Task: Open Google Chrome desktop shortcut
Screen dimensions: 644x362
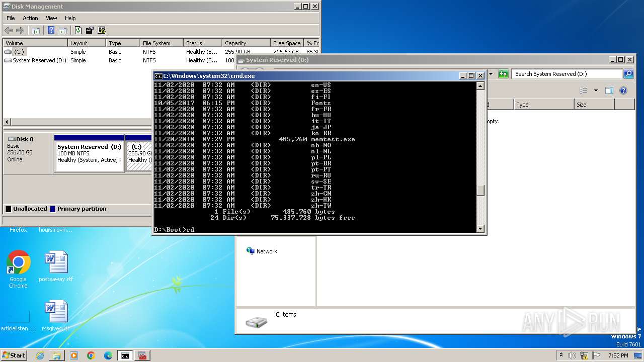Action: 18,269
